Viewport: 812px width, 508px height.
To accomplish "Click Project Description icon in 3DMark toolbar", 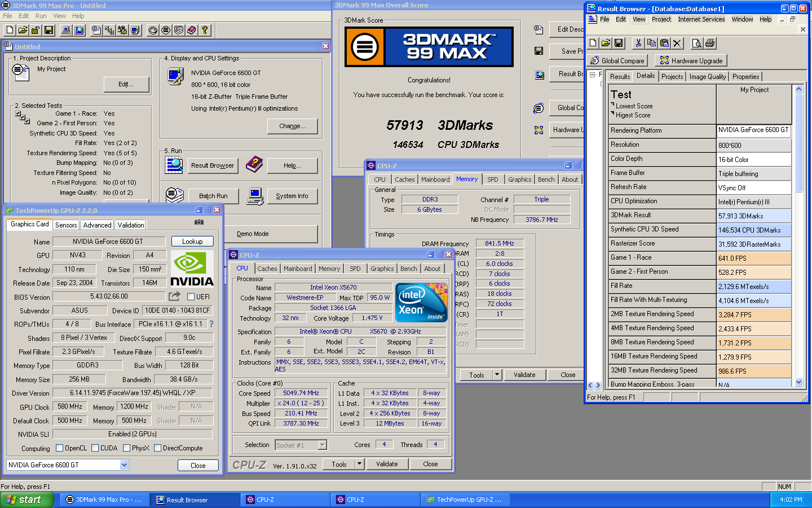I will click(96, 30).
